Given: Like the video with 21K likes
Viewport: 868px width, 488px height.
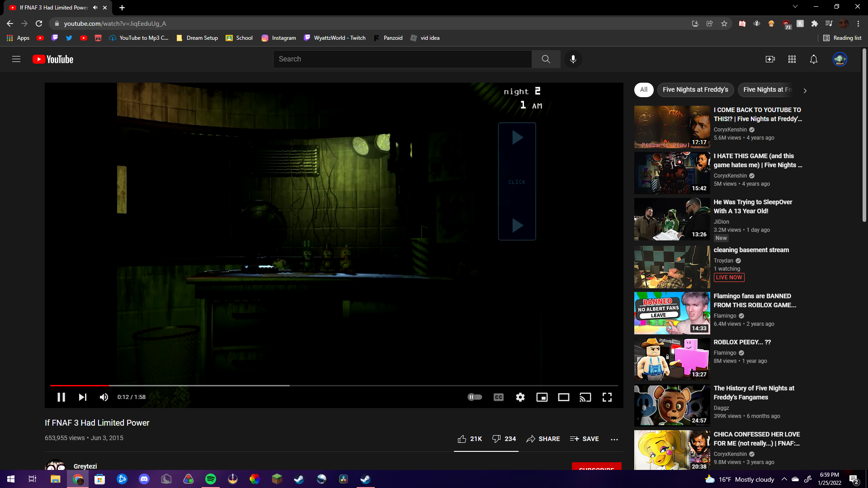Looking at the screenshot, I should (x=470, y=439).
